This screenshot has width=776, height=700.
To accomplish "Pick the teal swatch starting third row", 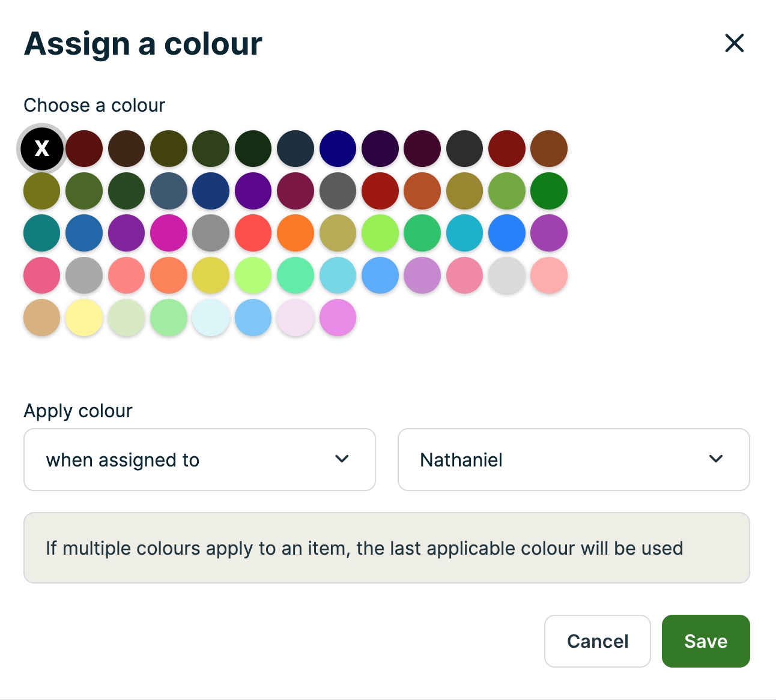I will pyautogui.click(x=42, y=233).
